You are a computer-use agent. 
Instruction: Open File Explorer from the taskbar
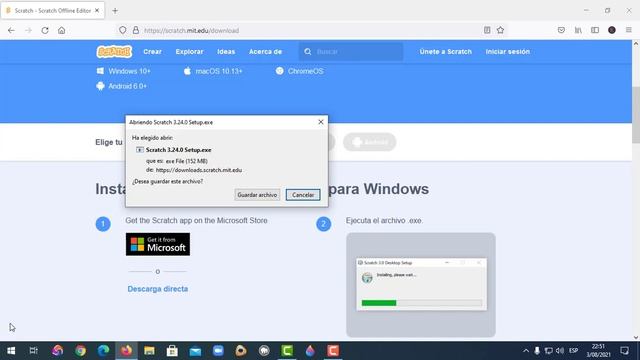(x=149, y=351)
